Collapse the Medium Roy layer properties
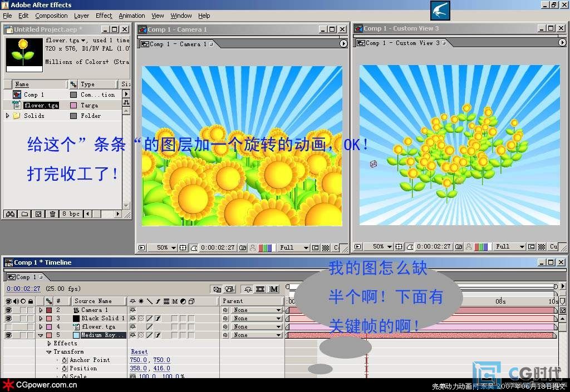Screen dimensions: 570x392 (x=41, y=335)
